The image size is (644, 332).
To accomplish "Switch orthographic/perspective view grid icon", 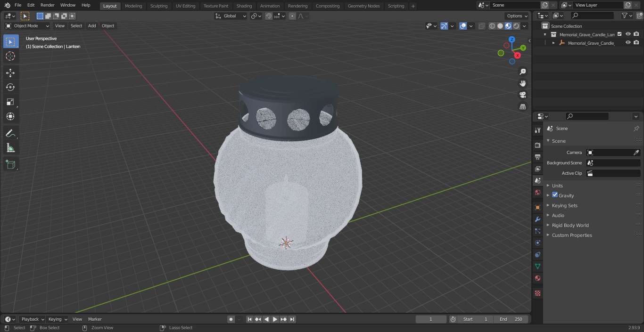I will click(x=522, y=107).
